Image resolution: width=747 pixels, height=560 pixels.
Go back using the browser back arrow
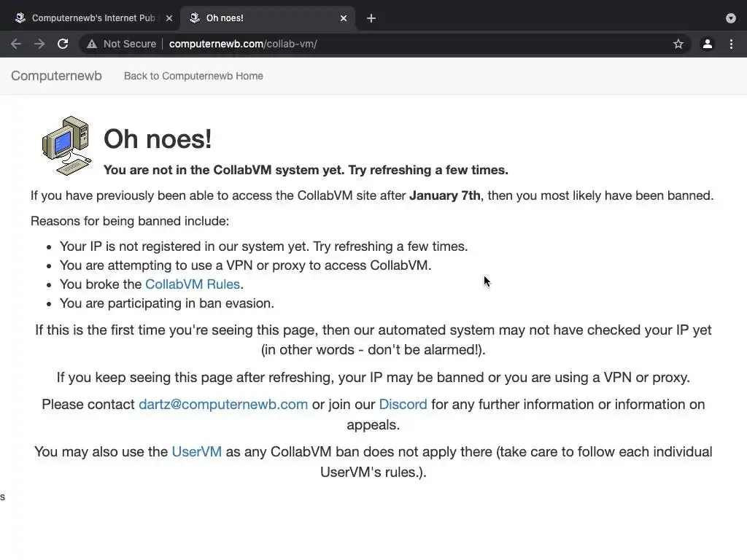pos(16,44)
